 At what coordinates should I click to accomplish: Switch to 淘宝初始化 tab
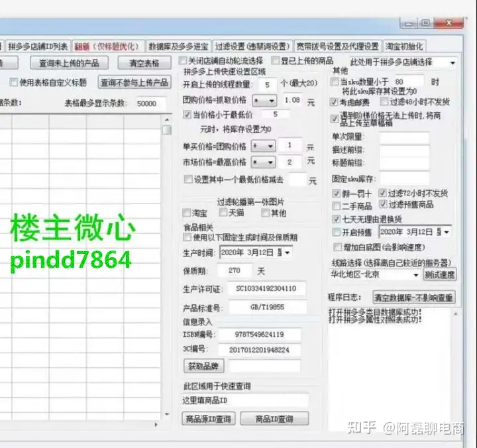404,46
